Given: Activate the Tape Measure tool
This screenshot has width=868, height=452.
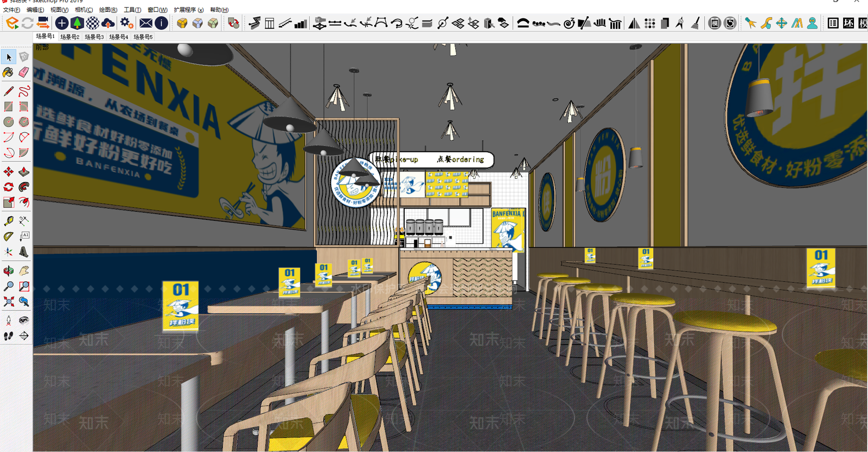Looking at the screenshot, I should tap(9, 221).
